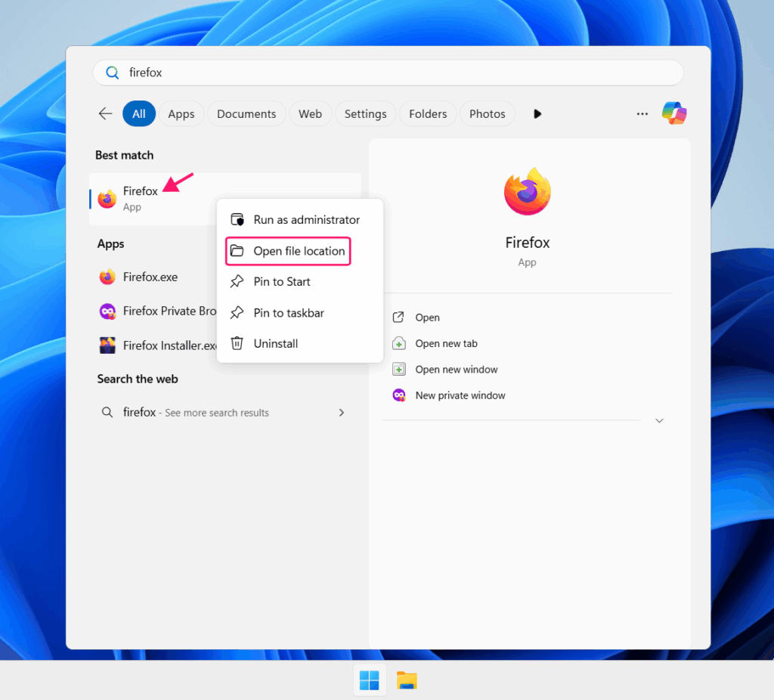Select the Firefox Installer.exe result
This screenshot has width=774, height=700.
tap(154, 345)
